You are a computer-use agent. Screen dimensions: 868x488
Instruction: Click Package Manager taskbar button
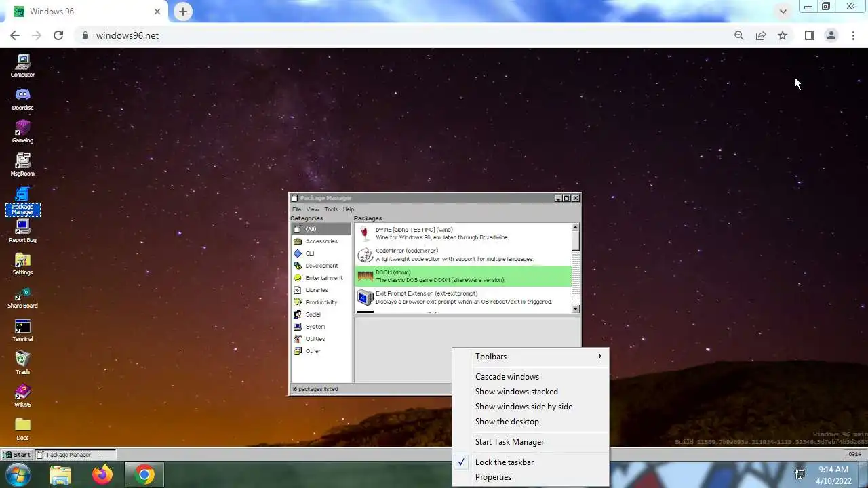pyautogui.click(x=75, y=455)
